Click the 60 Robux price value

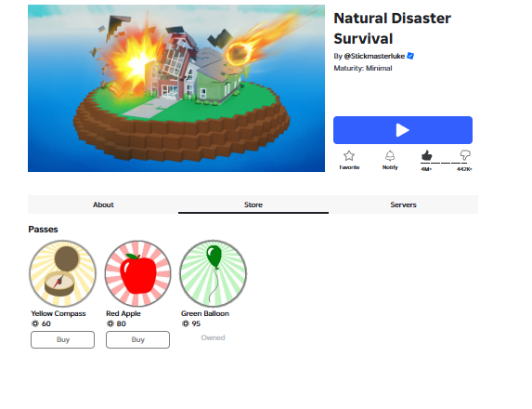46,323
